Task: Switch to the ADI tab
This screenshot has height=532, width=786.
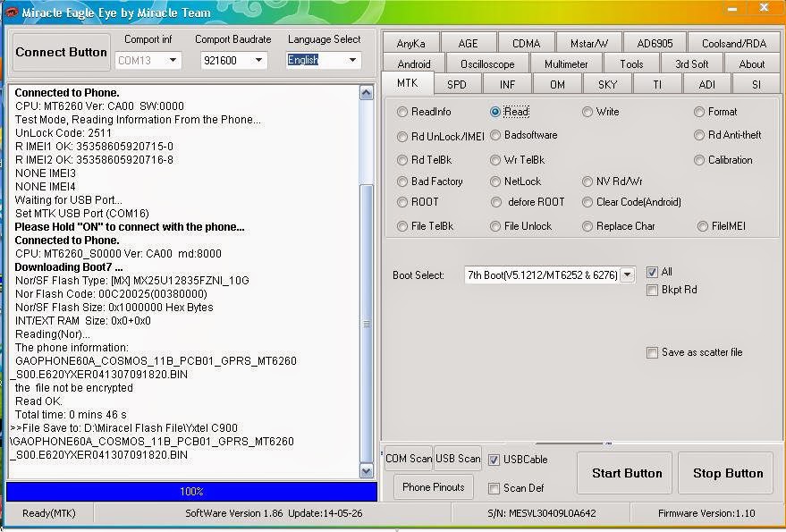Action: [706, 84]
